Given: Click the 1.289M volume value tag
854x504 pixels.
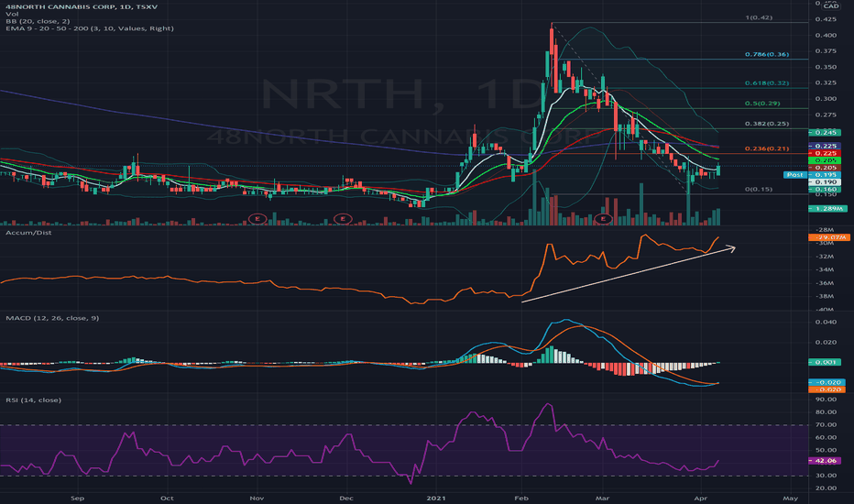Looking at the screenshot, I should [827, 209].
